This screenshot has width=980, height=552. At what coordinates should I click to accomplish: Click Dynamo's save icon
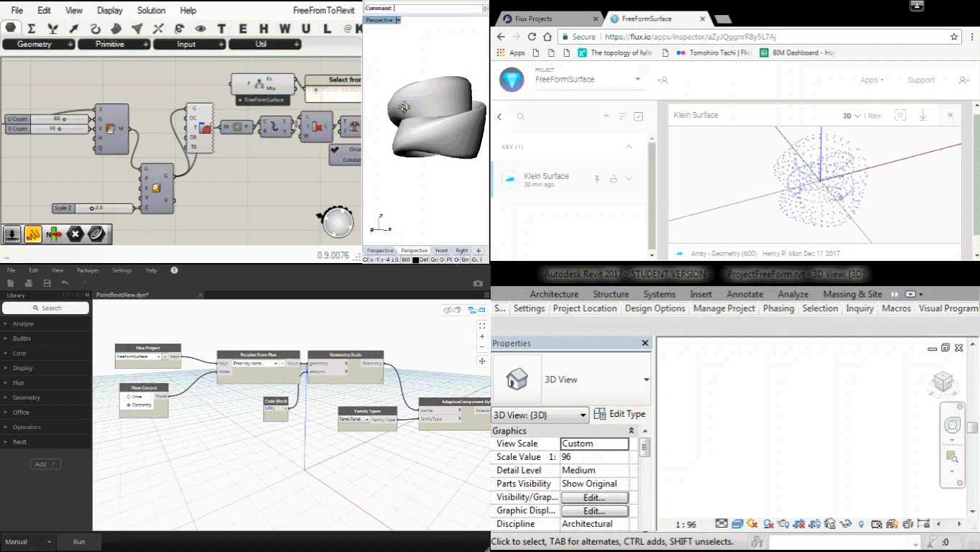click(47, 283)
